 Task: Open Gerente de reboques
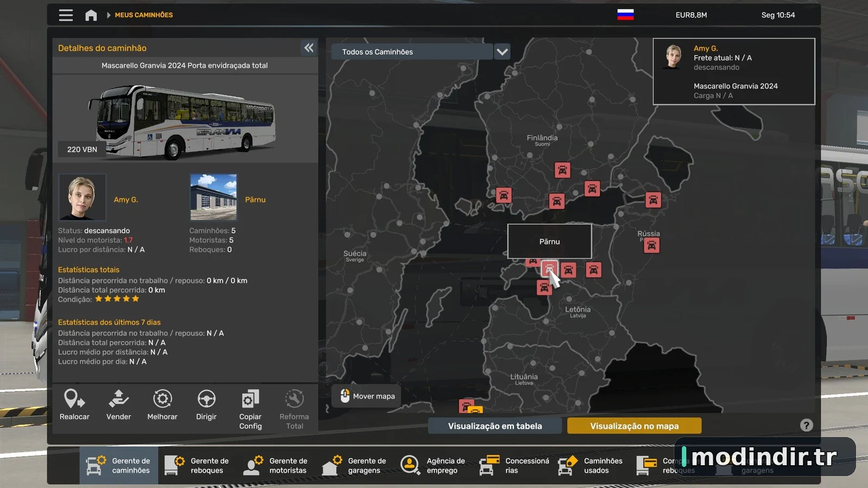point(197,465)
